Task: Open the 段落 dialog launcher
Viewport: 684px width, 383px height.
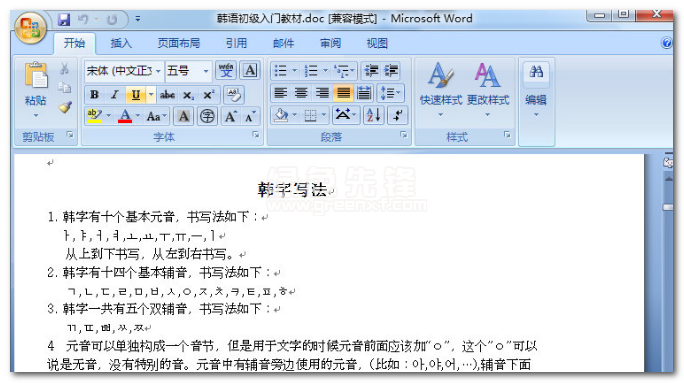Action: click(404, 135)
